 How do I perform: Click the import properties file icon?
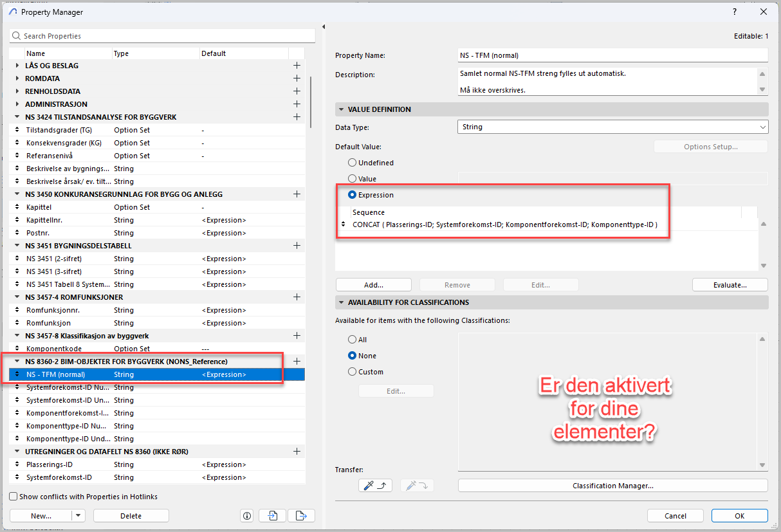point(272,515)
